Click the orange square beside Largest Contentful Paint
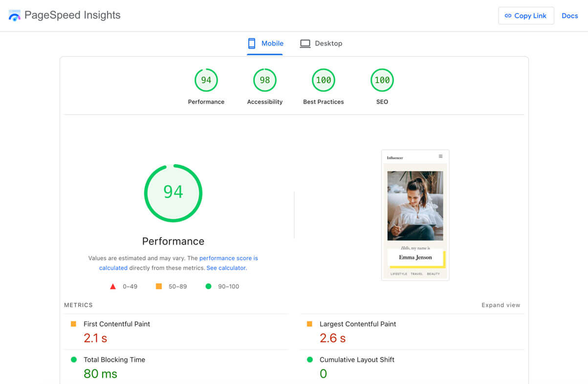The width and height of the screenshot is (588, 384). (x=309, y=324)
